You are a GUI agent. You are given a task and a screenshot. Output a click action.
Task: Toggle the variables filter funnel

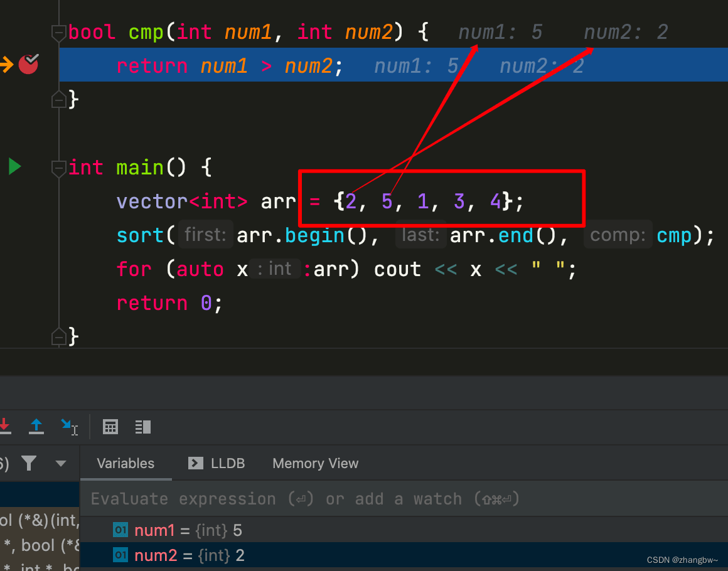(29, 462)
